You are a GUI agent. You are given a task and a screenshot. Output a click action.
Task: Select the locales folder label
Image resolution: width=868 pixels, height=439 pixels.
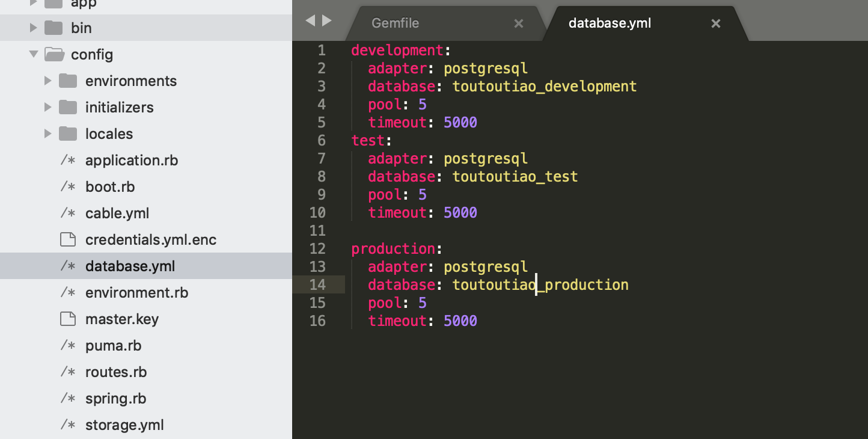pyautogui.click(x=109, y=134)
